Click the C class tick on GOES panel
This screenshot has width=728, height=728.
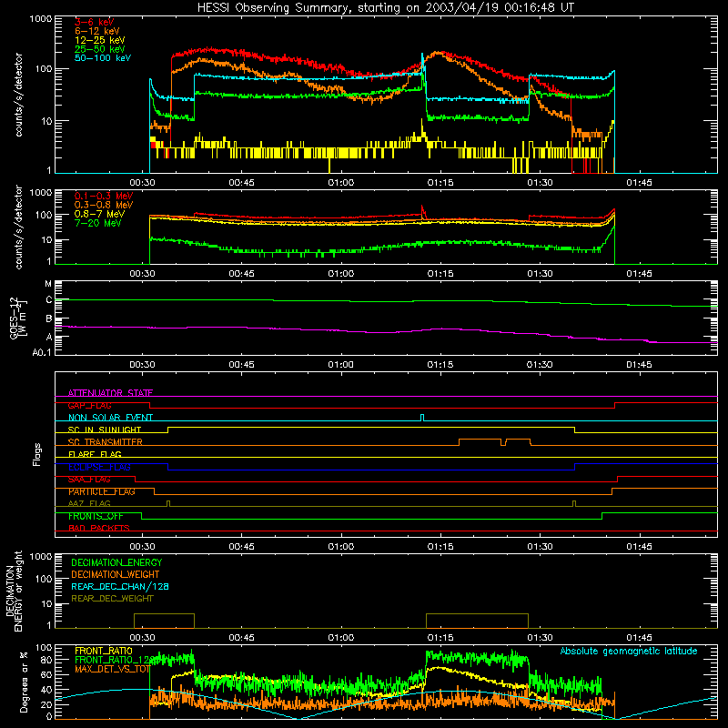pyautogui.click(x=49, y=300)
